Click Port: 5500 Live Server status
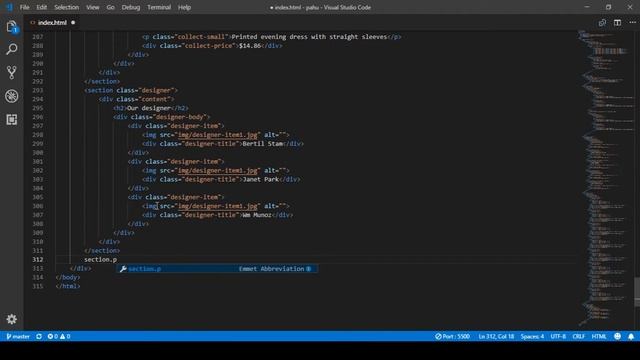This screenshot has height=360, width=640. (x=452, y=336)
